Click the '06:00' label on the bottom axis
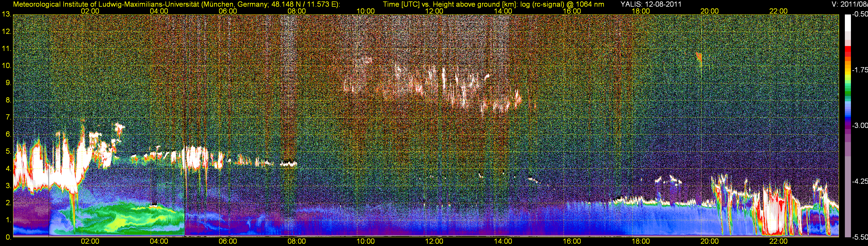Image resolution: width=868 pixels, height=246 pixels. tap(228, 241)
